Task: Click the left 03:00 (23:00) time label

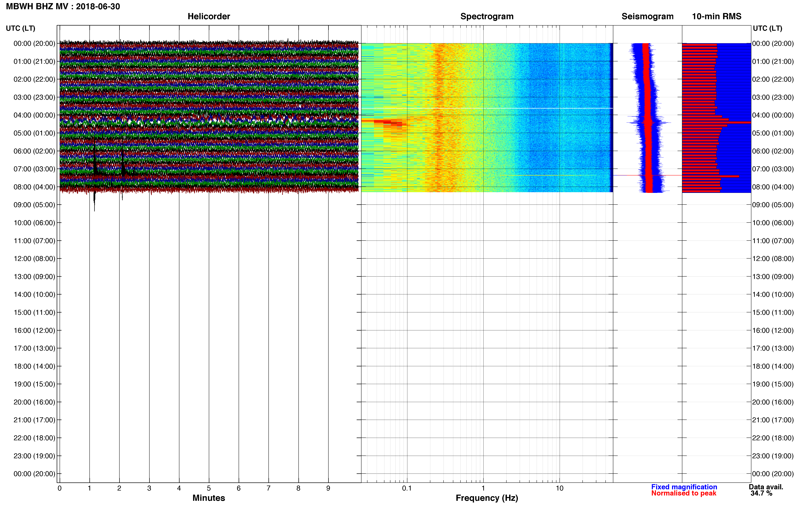Action: point(34,97)
